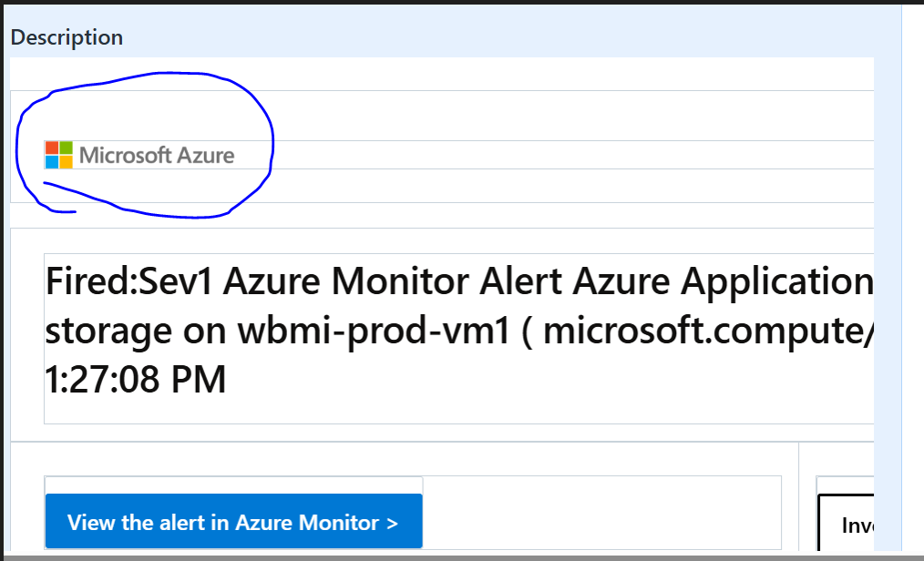924x561 pixels.
Task: Click the "Application" word in alert title
Action: point(777,282)
